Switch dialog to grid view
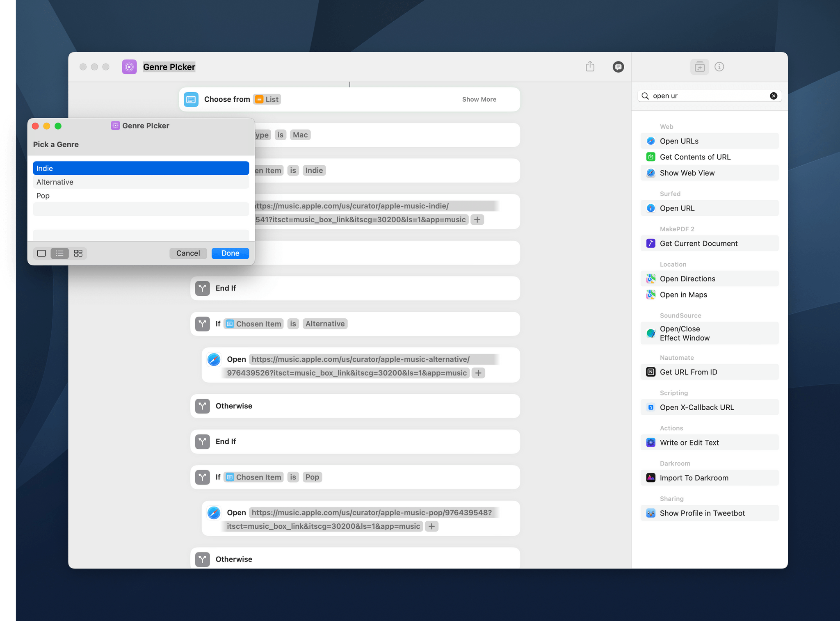Viewport: 840px width, 621px height. tap(78, 253)
